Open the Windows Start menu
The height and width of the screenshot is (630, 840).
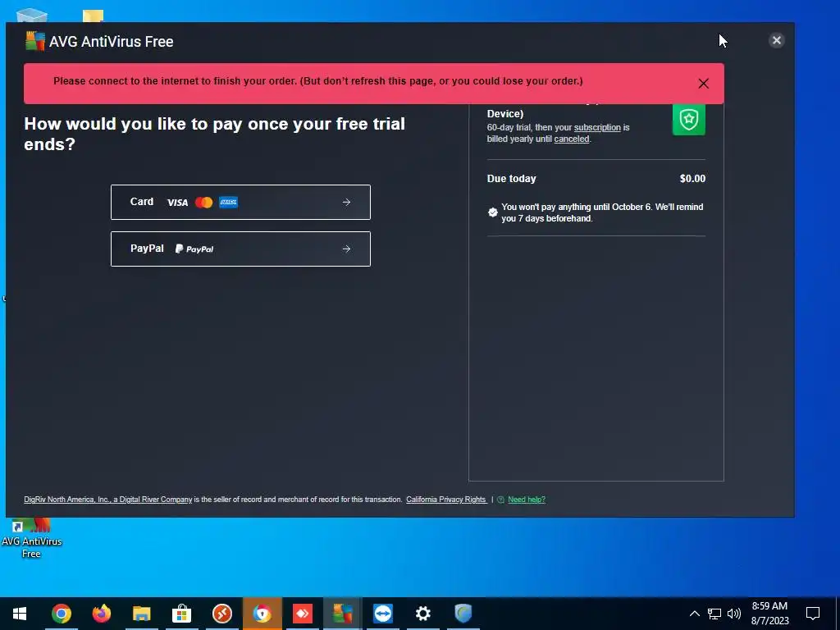20,614
